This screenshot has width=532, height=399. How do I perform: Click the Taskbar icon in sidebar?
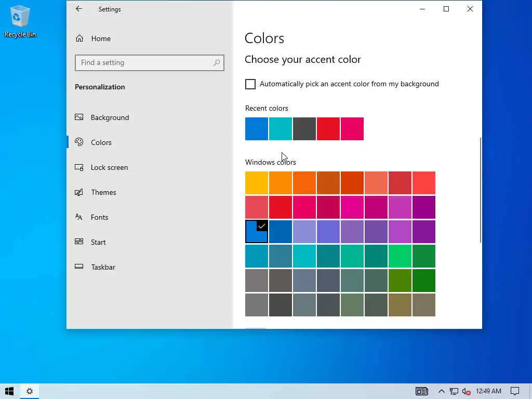79,267
